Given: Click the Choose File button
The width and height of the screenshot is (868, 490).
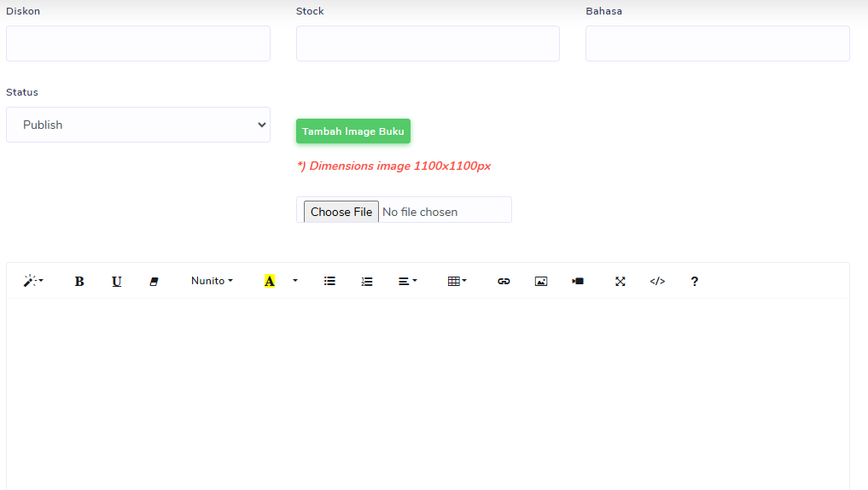Looking at the screenshot, I should click(341, 212).
